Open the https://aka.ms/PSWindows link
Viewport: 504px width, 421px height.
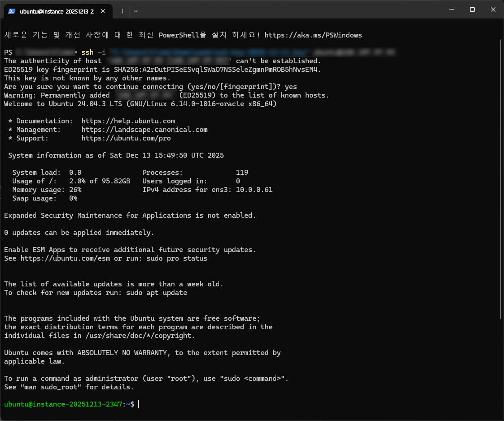(x=313, y=35)
